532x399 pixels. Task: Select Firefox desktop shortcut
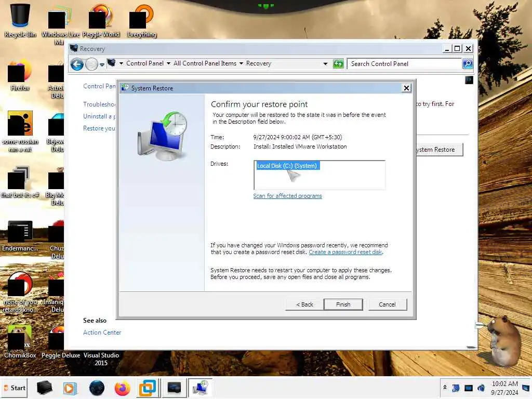[20, 75]
